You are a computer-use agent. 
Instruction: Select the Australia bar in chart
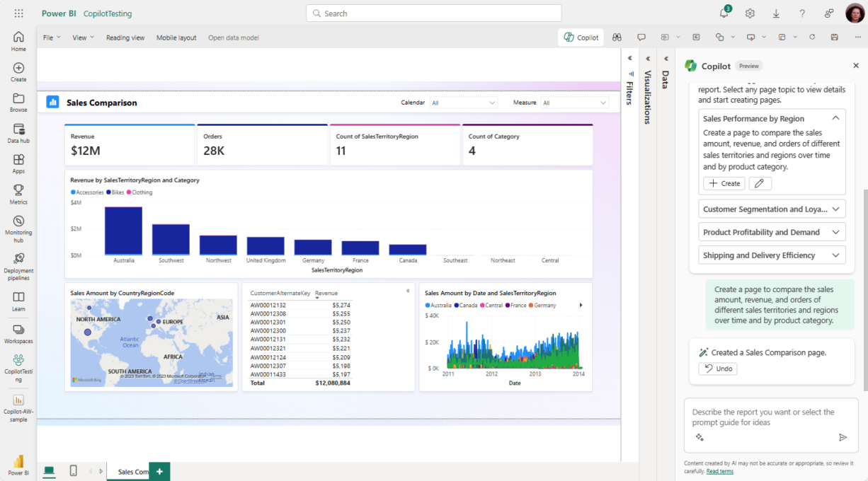tap(123, 231)
